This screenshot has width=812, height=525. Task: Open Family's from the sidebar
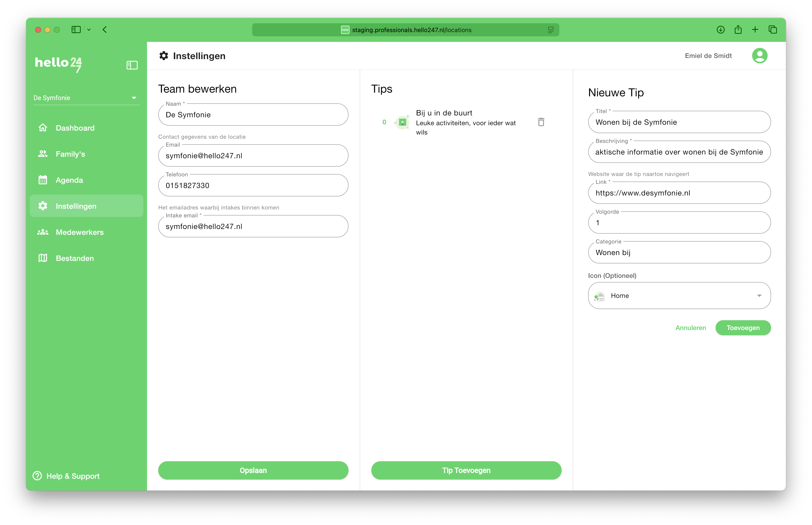point(70,154)
